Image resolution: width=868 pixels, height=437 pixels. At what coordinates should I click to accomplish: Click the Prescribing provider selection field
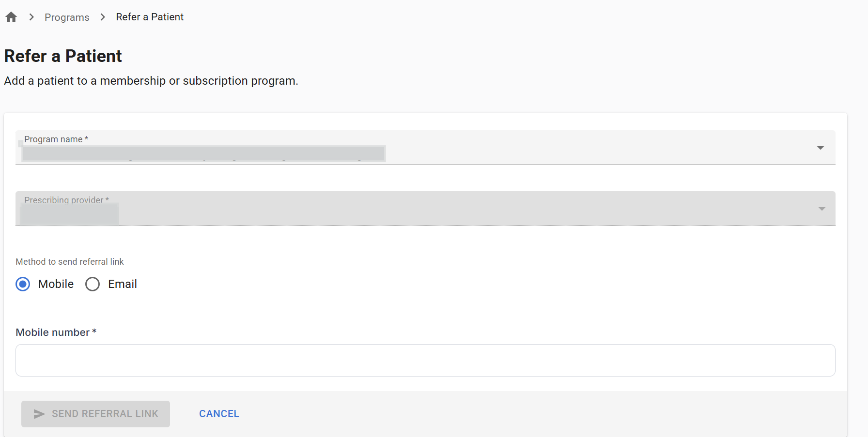[x=425, y=209]
